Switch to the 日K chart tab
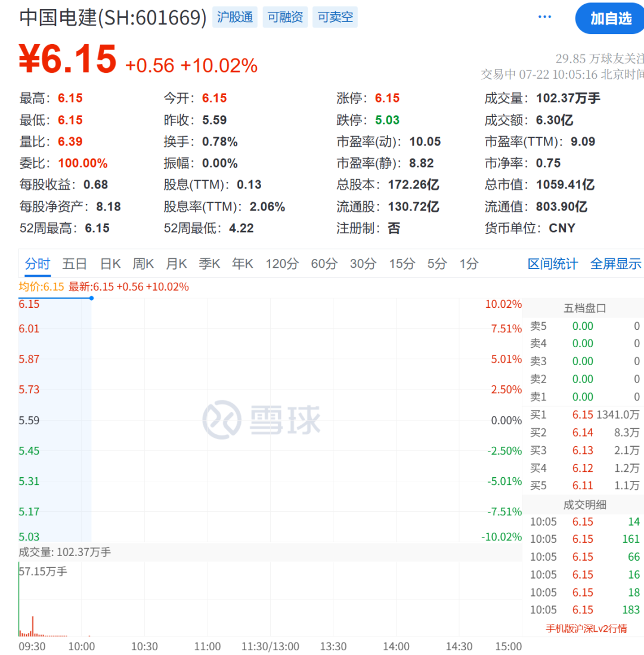644x655 pixels. click(x=110, y=264)
